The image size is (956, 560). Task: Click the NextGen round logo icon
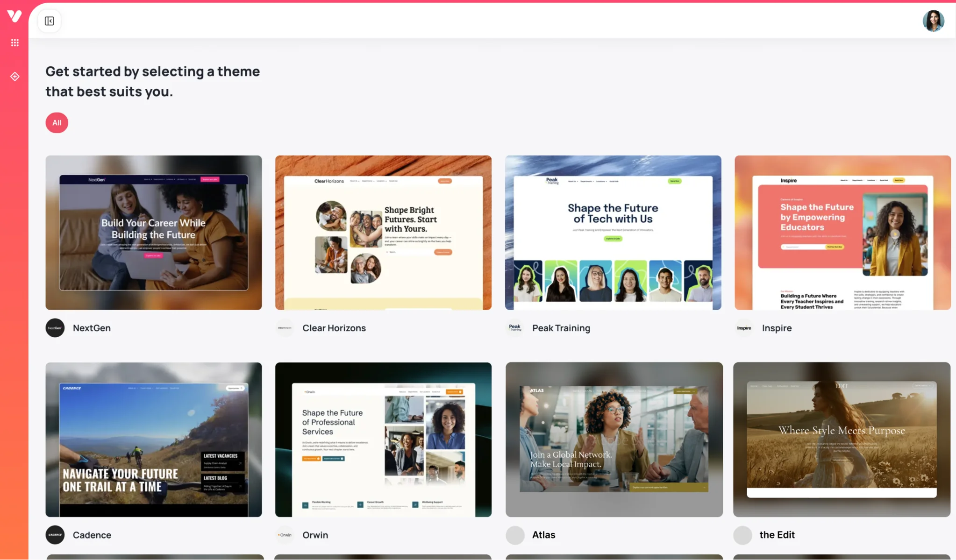coord(55,328)
